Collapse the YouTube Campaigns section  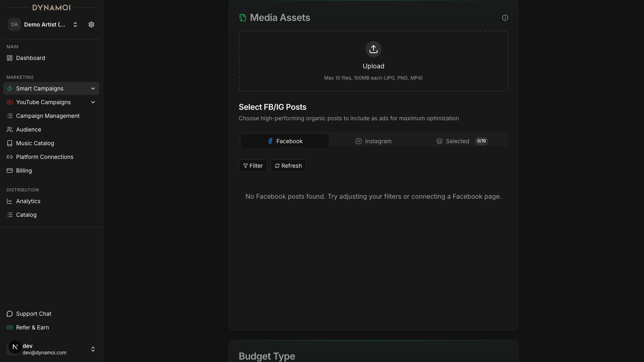point(93,102)
